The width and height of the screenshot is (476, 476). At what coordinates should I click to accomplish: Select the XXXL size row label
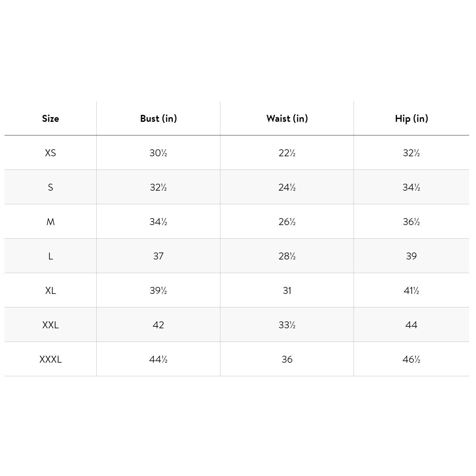click(x=51, y=359)
